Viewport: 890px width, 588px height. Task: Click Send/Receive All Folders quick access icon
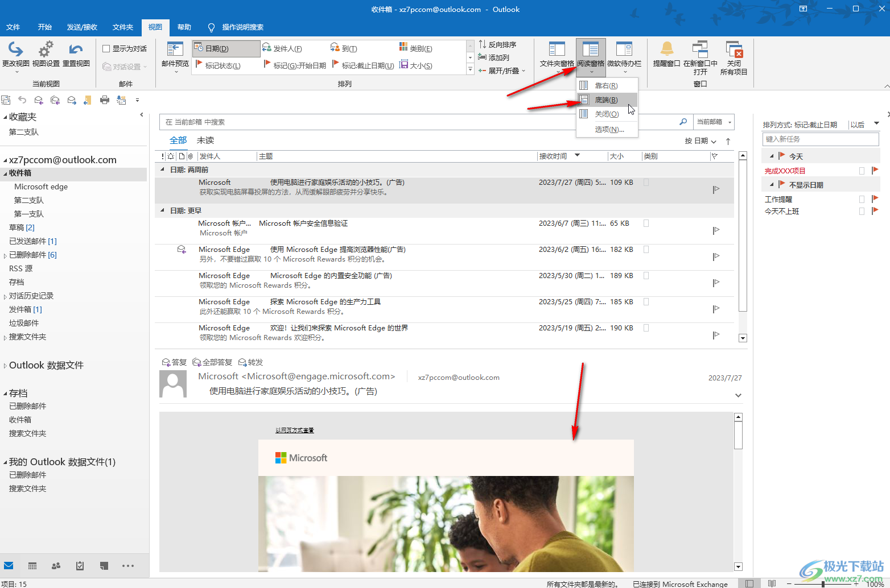click(x=6, y=100)
